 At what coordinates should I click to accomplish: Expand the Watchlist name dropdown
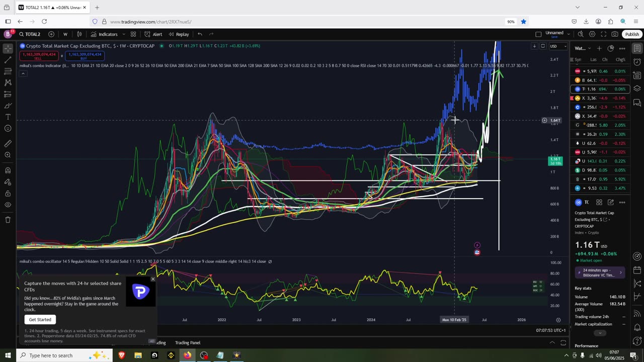(583, 48)
